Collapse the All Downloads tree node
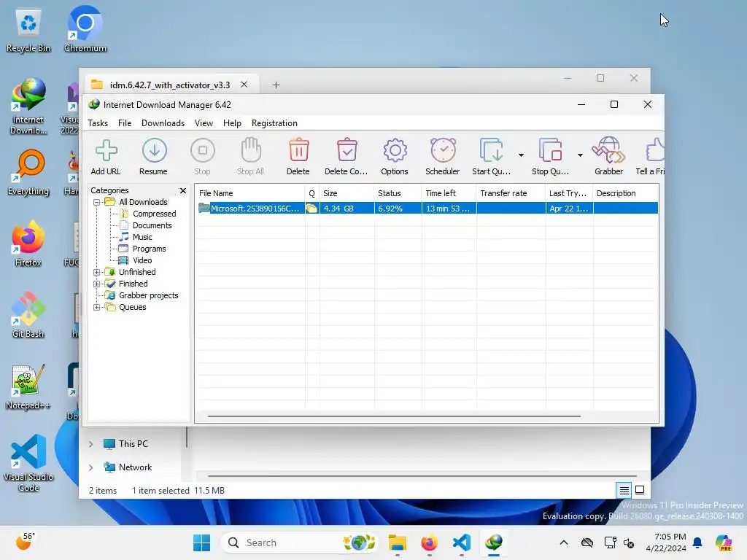The image size is (747, 560). click(97, 202)
